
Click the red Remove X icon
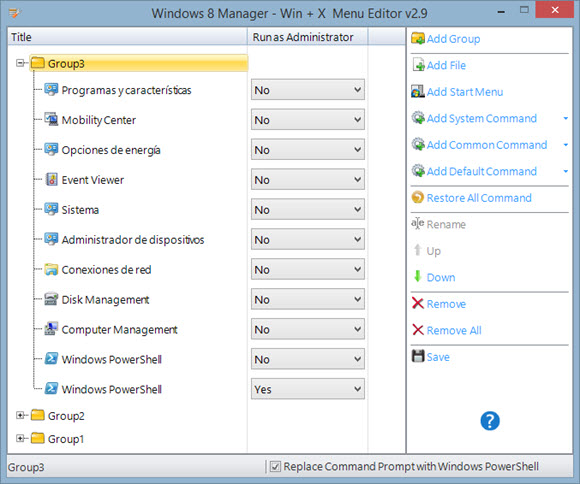pos(418,303)
